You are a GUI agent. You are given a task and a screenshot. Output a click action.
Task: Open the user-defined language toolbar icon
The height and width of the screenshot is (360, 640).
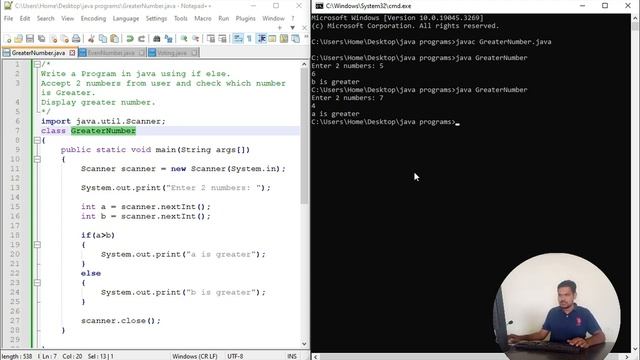[272, 39]
